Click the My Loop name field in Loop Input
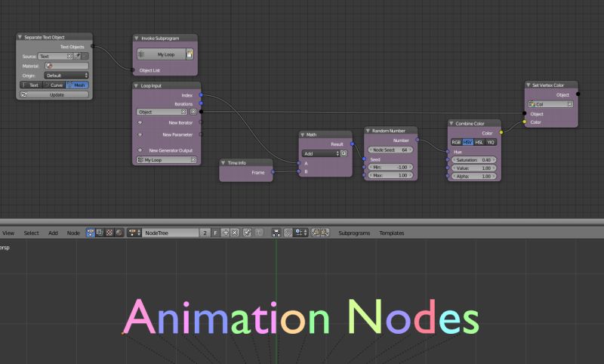 166,160
